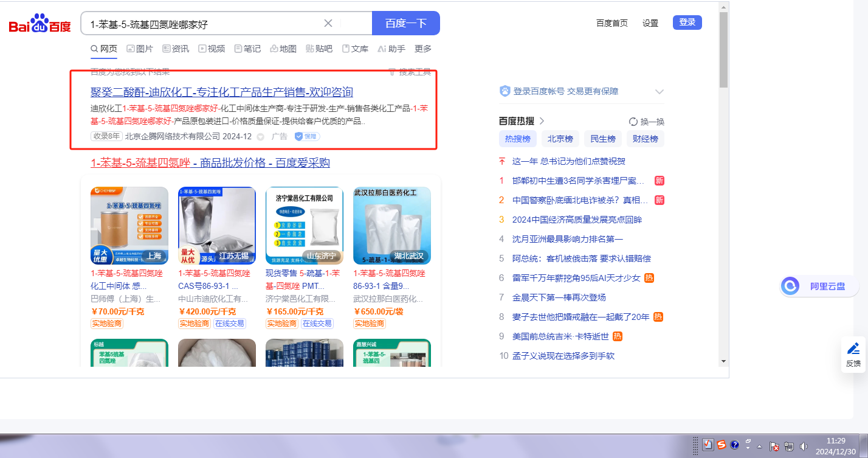
Task: Open the 搜索工具 filter options
Action: 410,72
